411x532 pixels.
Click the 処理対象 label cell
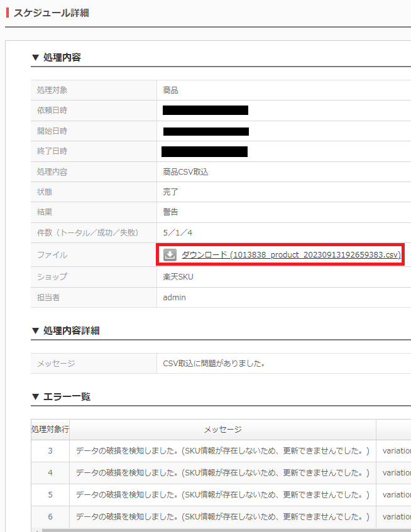pos(94,90)
